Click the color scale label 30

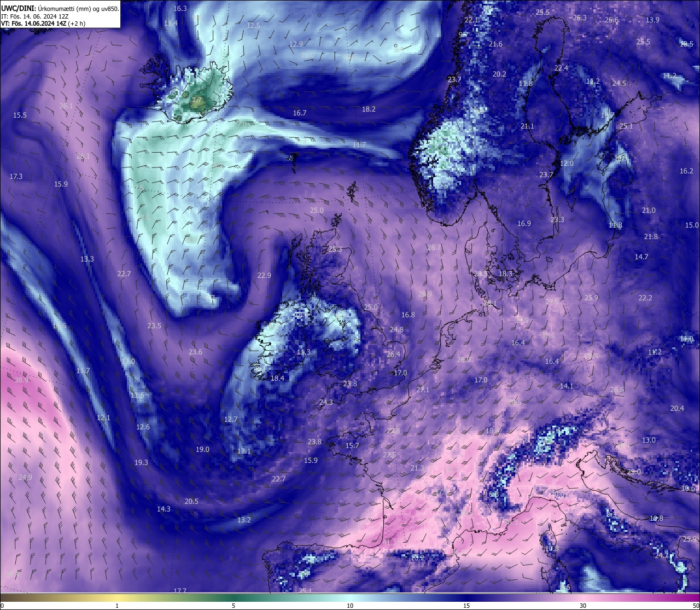tap(583, 606)
